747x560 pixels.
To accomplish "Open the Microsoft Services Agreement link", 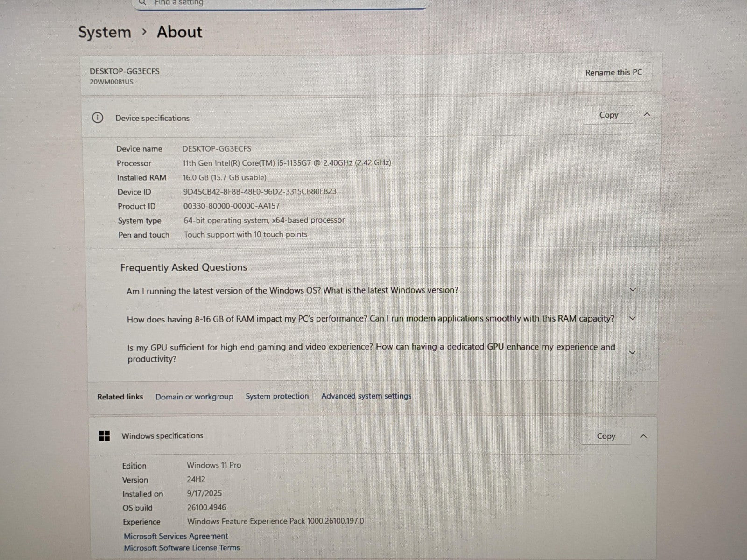I will tap(176, 536).
